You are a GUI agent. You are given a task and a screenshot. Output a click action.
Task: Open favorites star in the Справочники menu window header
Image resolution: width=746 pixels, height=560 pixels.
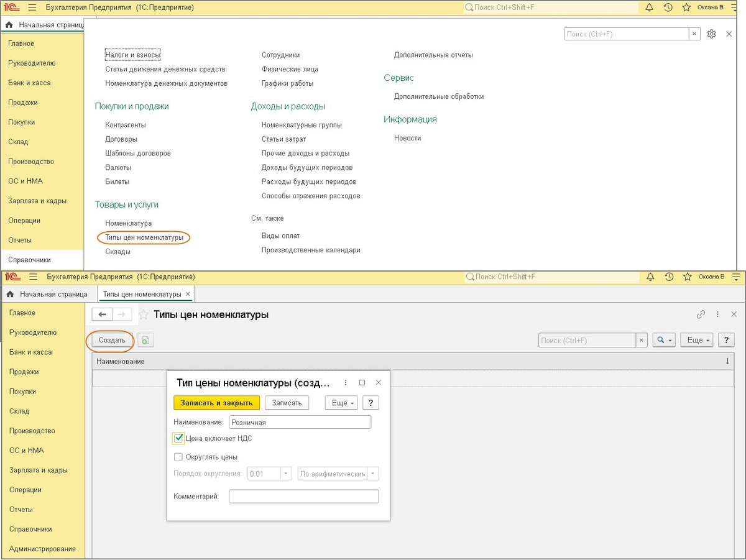pos(686,7)
